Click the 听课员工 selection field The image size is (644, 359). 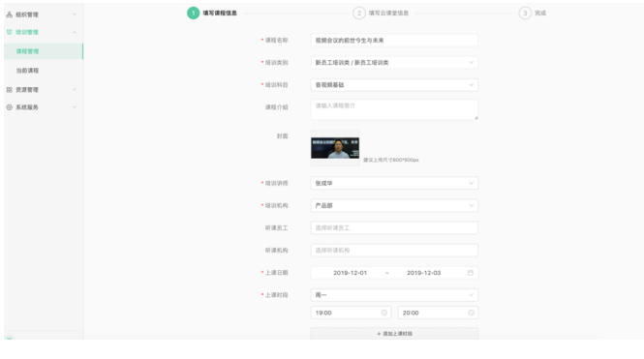coord(394,227)
